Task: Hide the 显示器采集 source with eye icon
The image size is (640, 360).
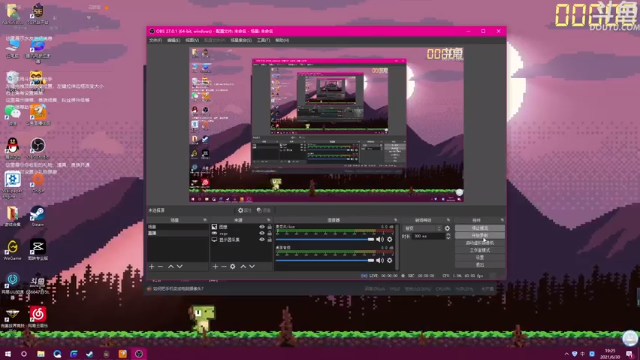Action: point(262,240)
